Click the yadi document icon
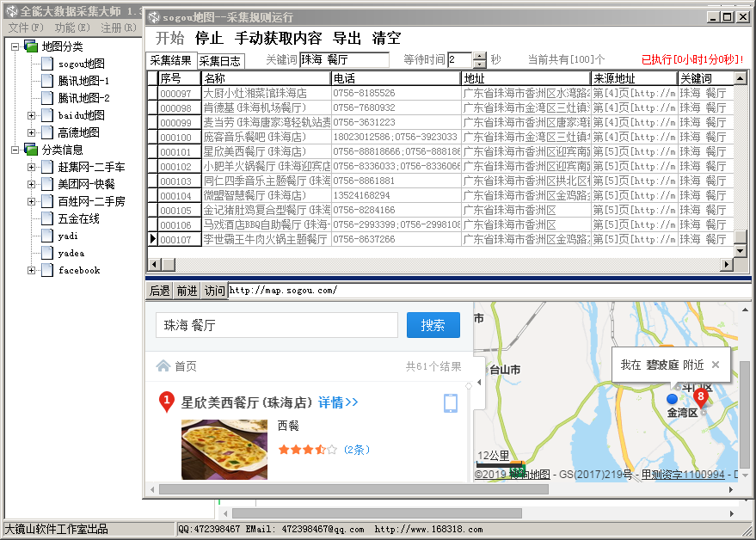The image size is (756, 540). click(x=46, y=236)
